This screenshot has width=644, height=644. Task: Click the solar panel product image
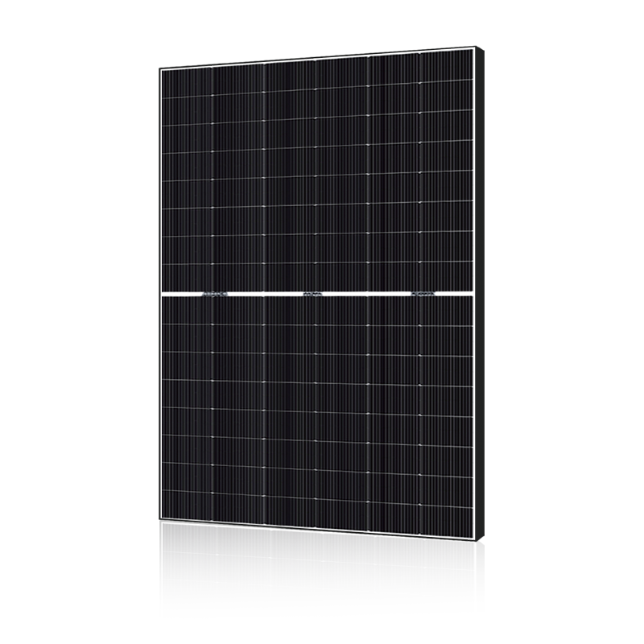tap(321, 294)
